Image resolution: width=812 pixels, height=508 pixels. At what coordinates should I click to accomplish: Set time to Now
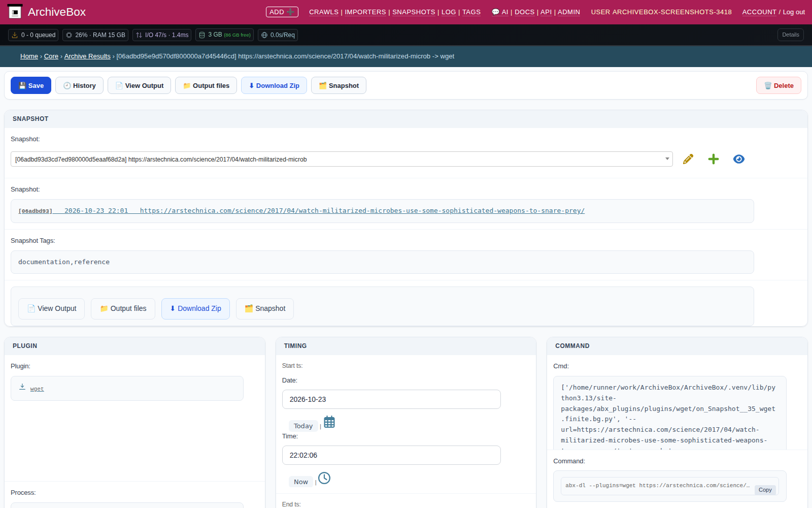(x=301, y=482)
